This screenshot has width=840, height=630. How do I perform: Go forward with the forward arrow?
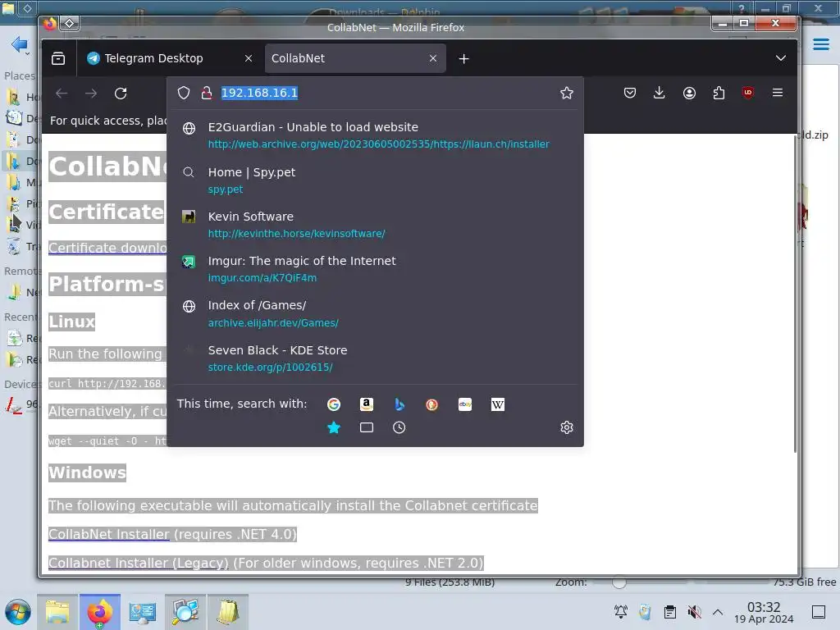(x=91, y=94)
